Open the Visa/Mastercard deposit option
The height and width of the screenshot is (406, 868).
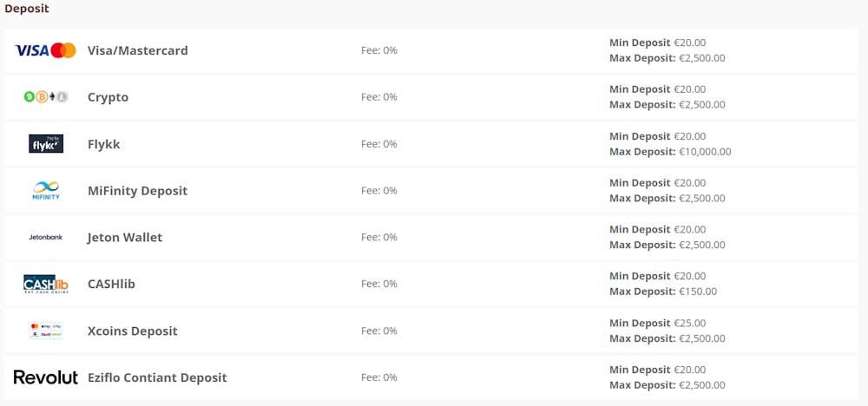tap(138, 51)
